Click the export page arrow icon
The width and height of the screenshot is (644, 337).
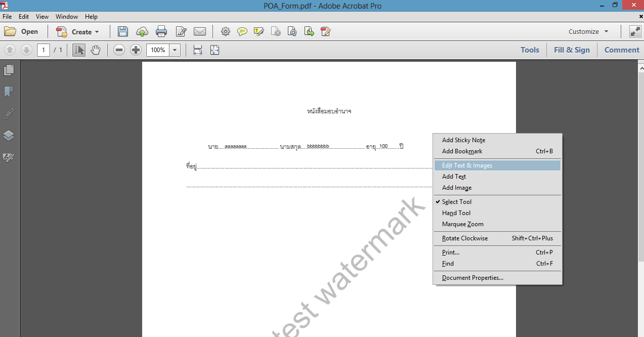[x=309, y=31]
